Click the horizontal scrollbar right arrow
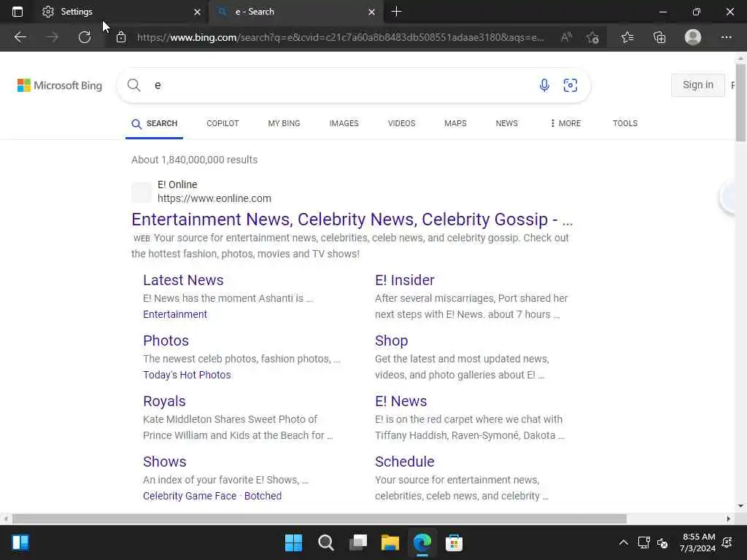The image size is (747, 560). pos(729,518)
